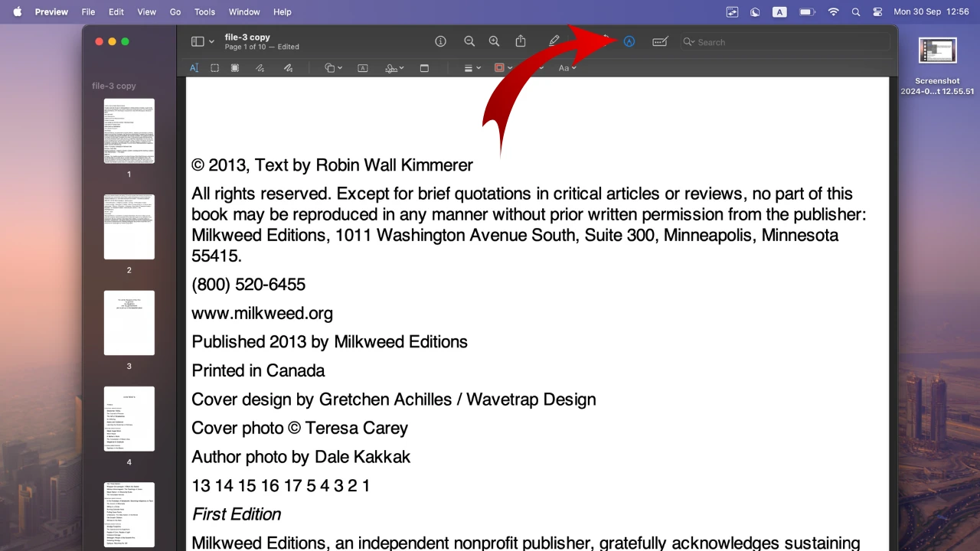
Task: Open Control Center in menu bar
Action: point(877,11)
